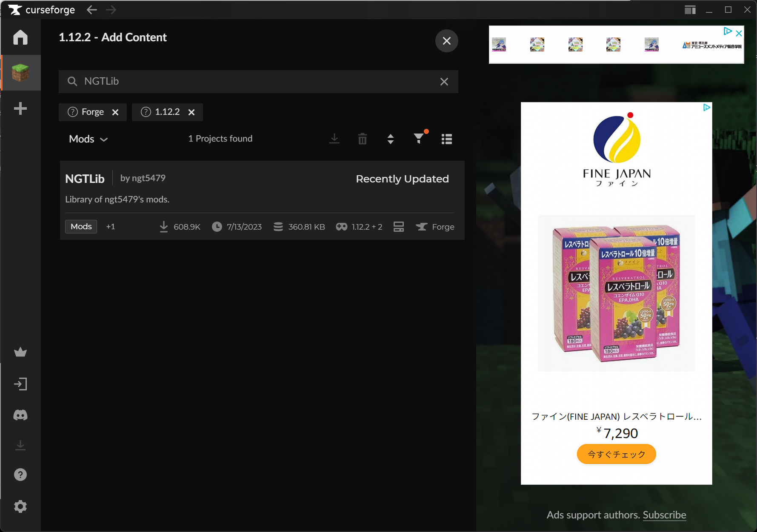Click the 1 Projects found text
Screen dimensions: 757x532
pyautogui.click(x=220, y=139)
